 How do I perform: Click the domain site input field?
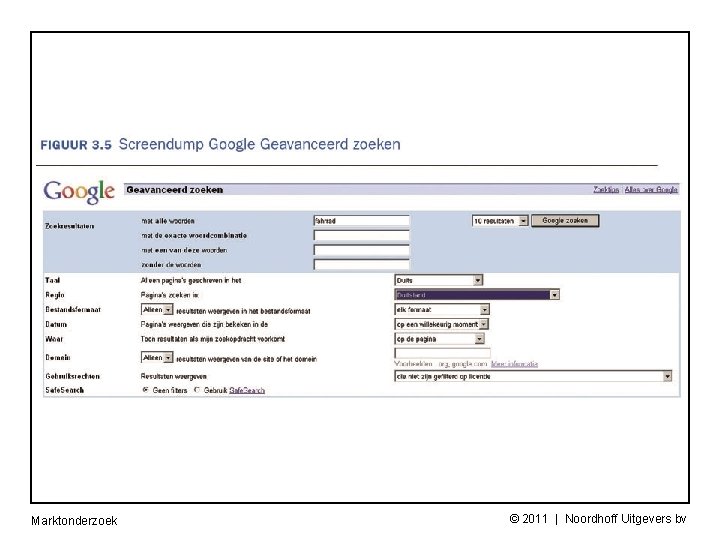coord(442,353)
